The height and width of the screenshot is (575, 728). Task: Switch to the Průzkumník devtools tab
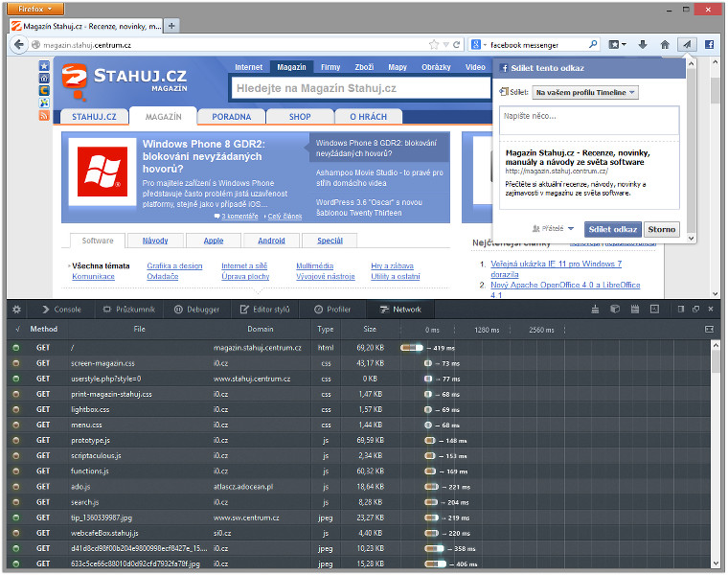(129, 310)
